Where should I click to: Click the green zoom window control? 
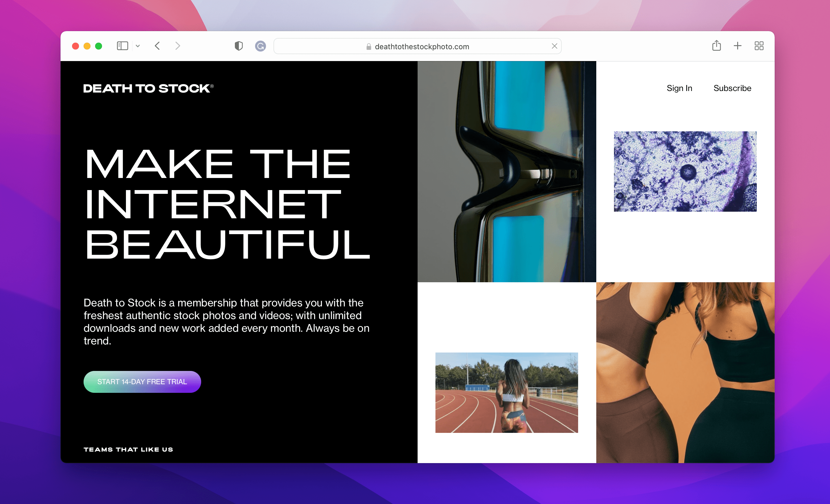(x=98, y=46)
